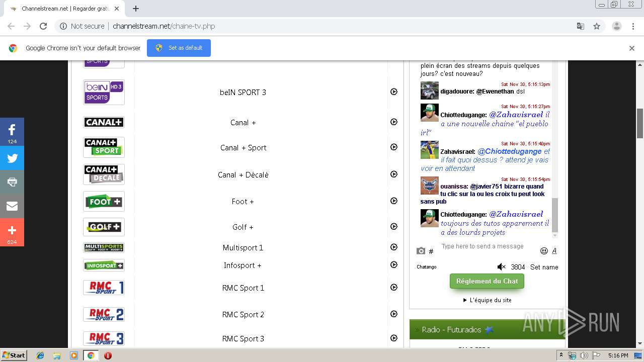Share the page on Facebook
The image size is (644, 362).
tap(12, 132)
